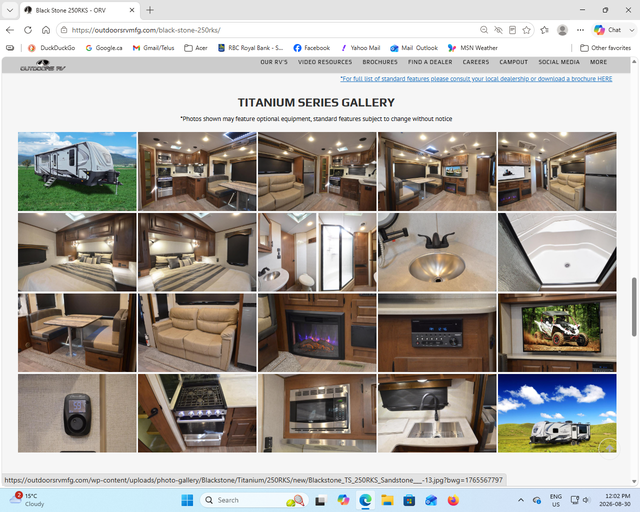This screenshot has width=640, height=512.
Task: Open the MSN Weather bookmark
Action: [x=473, y=48]
